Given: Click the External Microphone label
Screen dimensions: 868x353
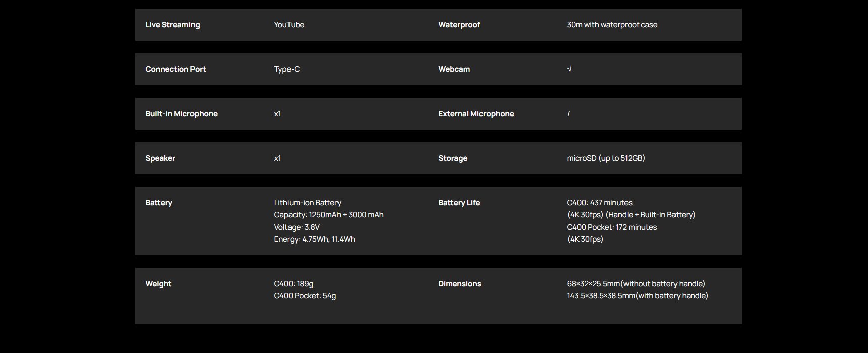Looking at the screenshot, I should point(476,114).
